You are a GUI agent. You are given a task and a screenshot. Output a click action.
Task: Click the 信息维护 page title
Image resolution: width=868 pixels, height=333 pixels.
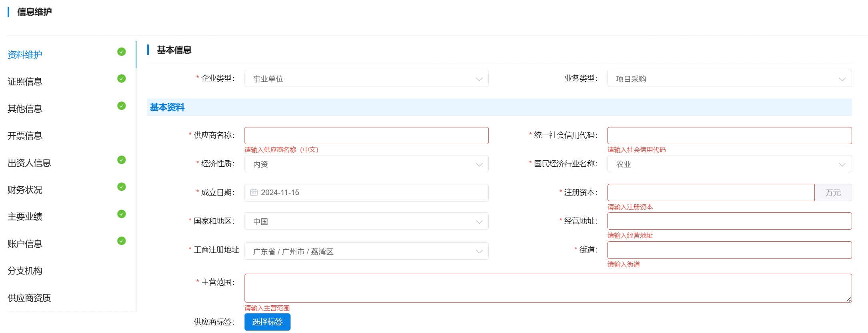pyautogui.click(x=34, y=12)
